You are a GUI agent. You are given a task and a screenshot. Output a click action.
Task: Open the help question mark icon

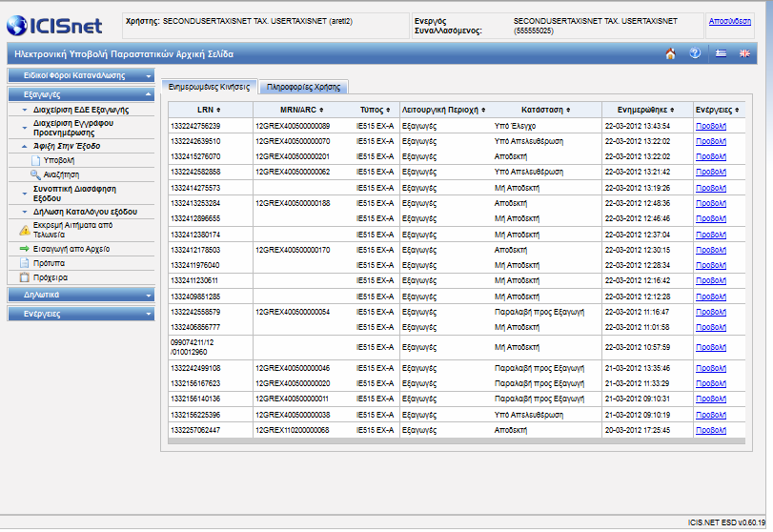pyautogui.click(x=695, y=53)
